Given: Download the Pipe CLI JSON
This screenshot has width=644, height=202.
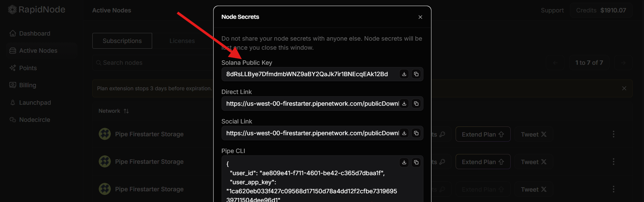Looking at the screenshot, I should [x=404, y=162].
